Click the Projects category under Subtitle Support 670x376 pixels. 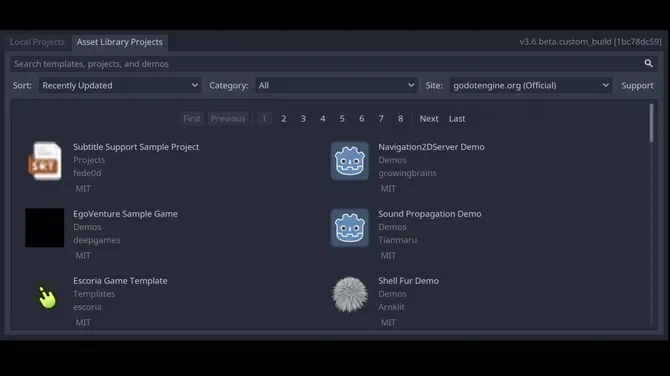[89, 160]
